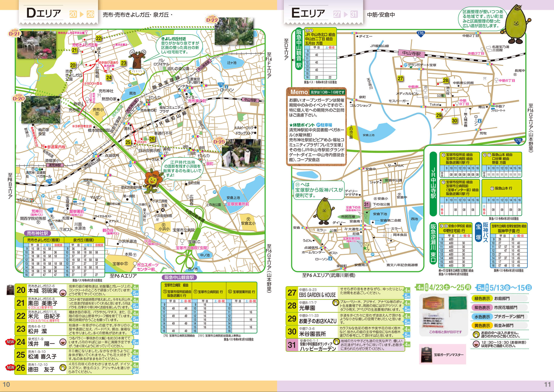Click the 5/13金〜15日 date banner
Screen dimensions: 554x392
pyautogui.click(x=503, y=287)
